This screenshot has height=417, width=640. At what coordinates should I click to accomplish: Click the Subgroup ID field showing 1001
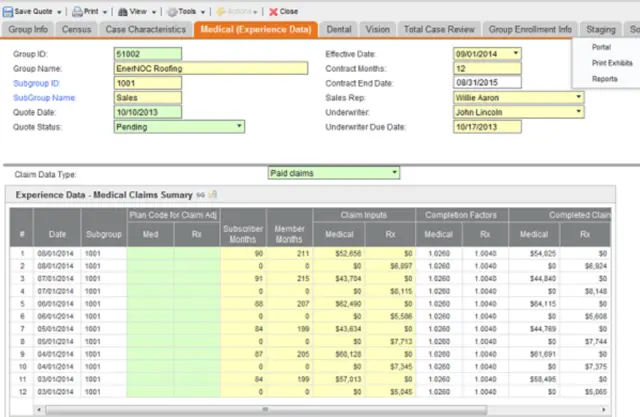click(148, 83)
